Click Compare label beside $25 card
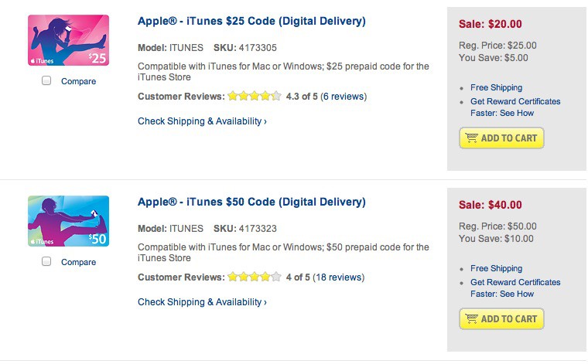The image size is (588, 364). click(78, 81)
